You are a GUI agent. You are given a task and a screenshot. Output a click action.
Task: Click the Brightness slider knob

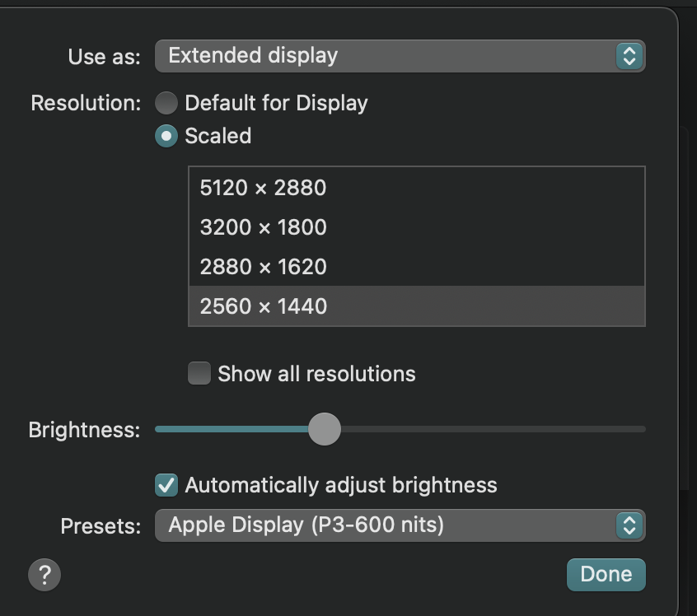pyautogui.click(x=325, y=429)
